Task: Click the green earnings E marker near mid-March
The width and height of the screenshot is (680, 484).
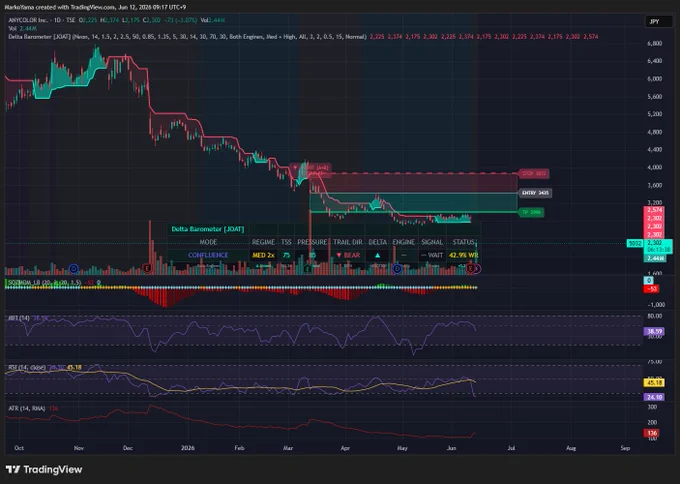Action: [x=307, y=269]
